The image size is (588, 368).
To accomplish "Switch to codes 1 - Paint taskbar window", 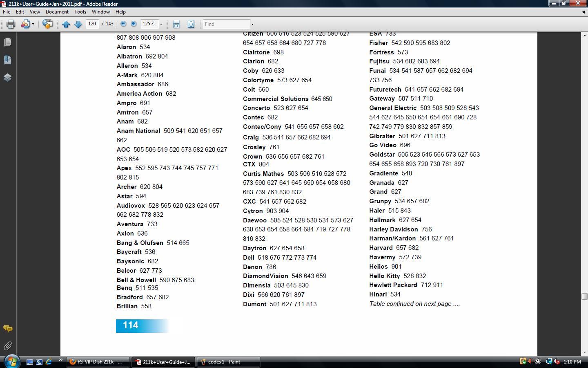I will click(228, 362).
